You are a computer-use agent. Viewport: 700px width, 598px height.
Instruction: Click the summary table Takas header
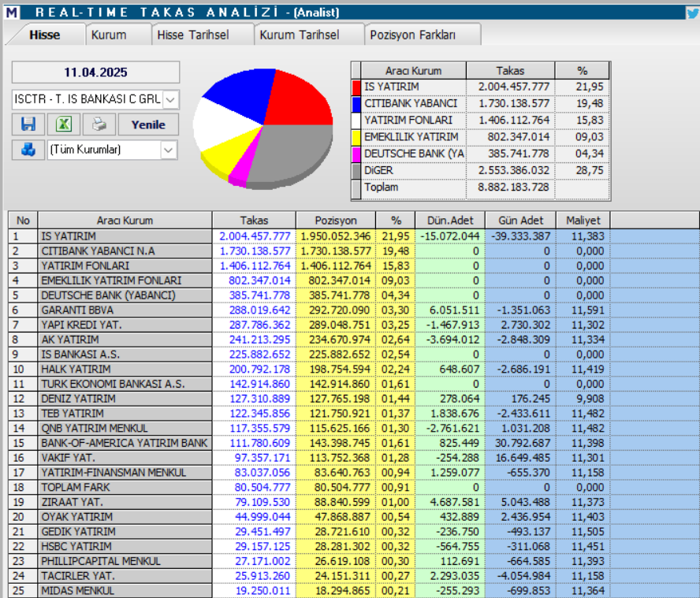tap(510, 70)
